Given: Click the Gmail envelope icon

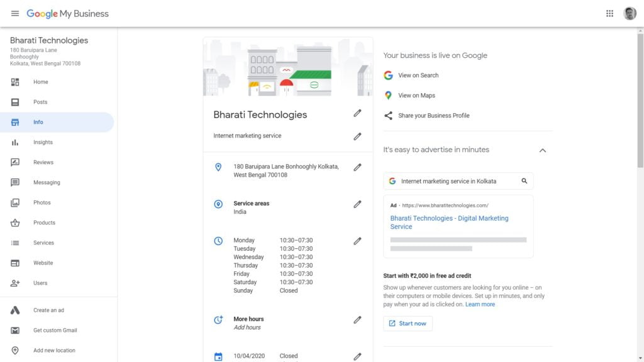Looking at the screenshot, I should pos(15,331).
